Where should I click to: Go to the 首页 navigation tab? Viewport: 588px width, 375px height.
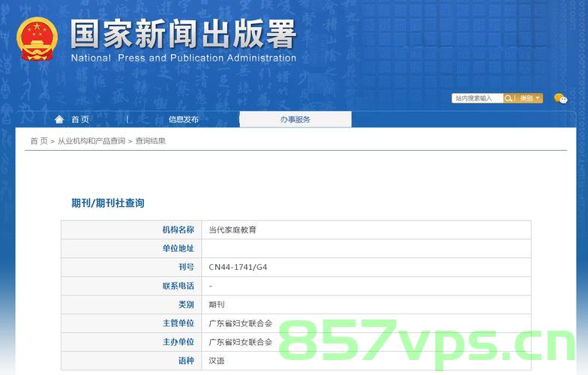coord(80,119)
